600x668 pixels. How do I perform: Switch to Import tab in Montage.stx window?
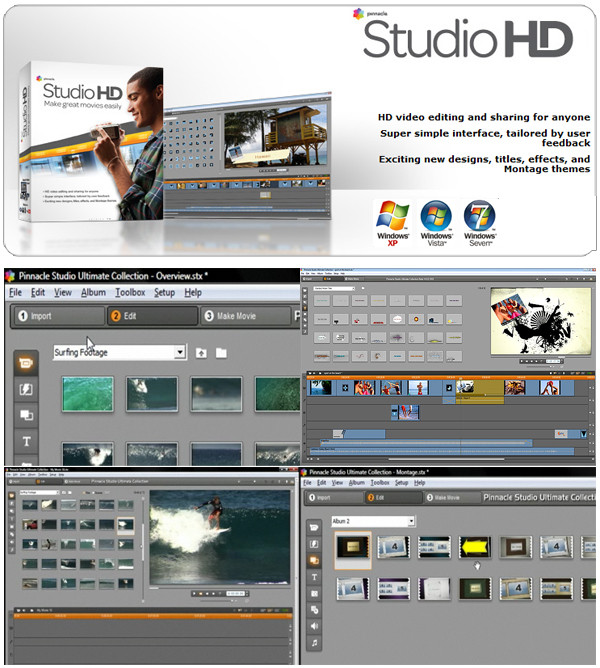[334, 497]
